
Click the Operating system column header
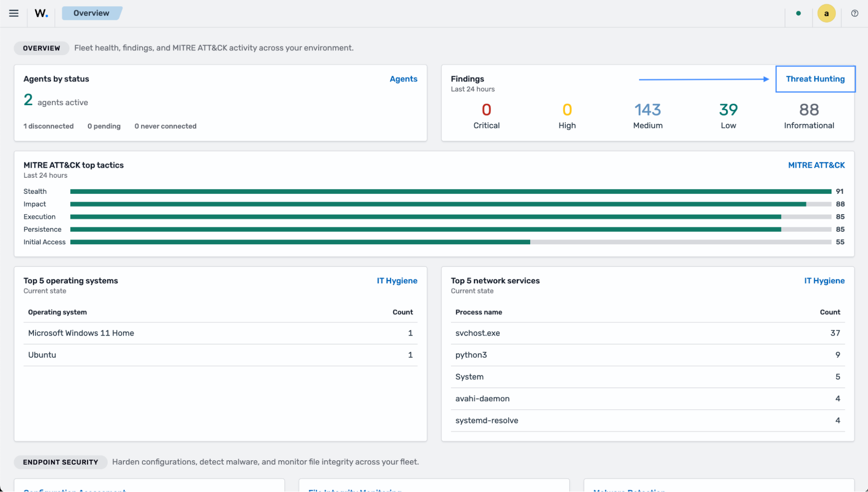click(57, 312)
